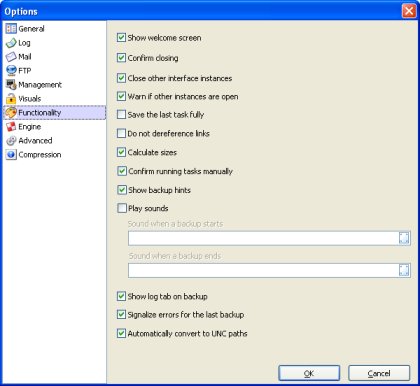Click the backup starts sound field

click(263, 238)
